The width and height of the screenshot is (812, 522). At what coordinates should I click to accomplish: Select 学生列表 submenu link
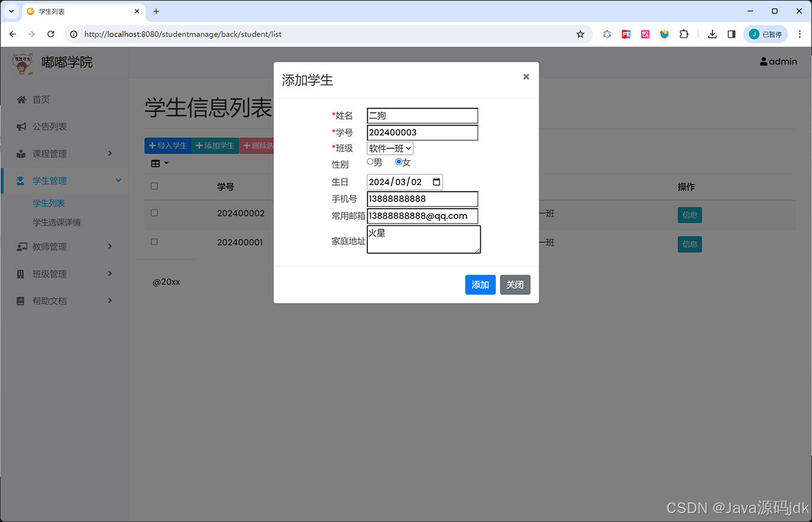[x=48, y=203]
